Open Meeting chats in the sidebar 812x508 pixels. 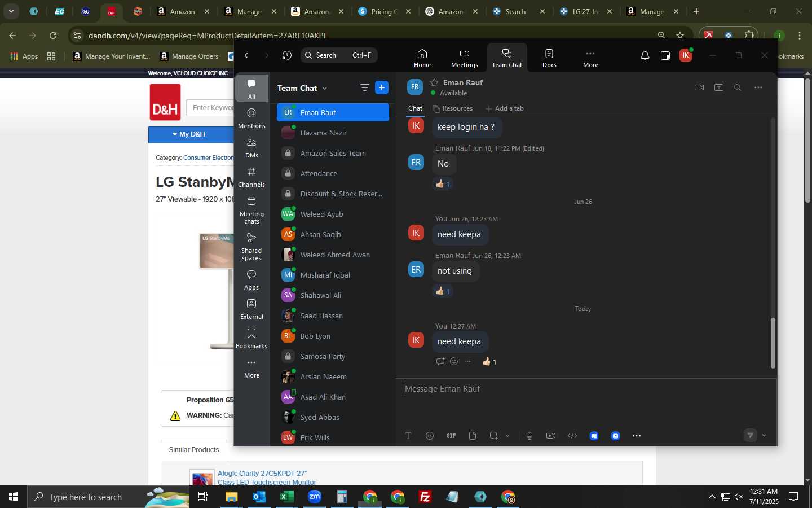(x=251, y=210)
